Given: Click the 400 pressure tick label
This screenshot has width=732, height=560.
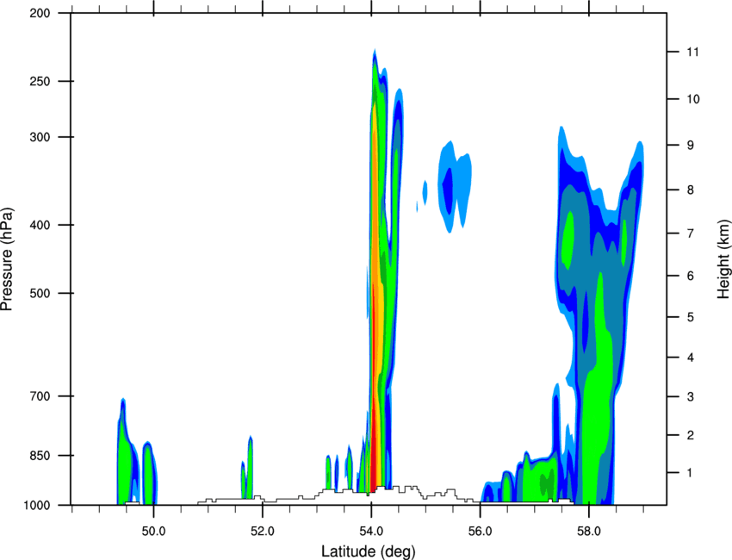Looking at the screenshot, I should 40,225.
